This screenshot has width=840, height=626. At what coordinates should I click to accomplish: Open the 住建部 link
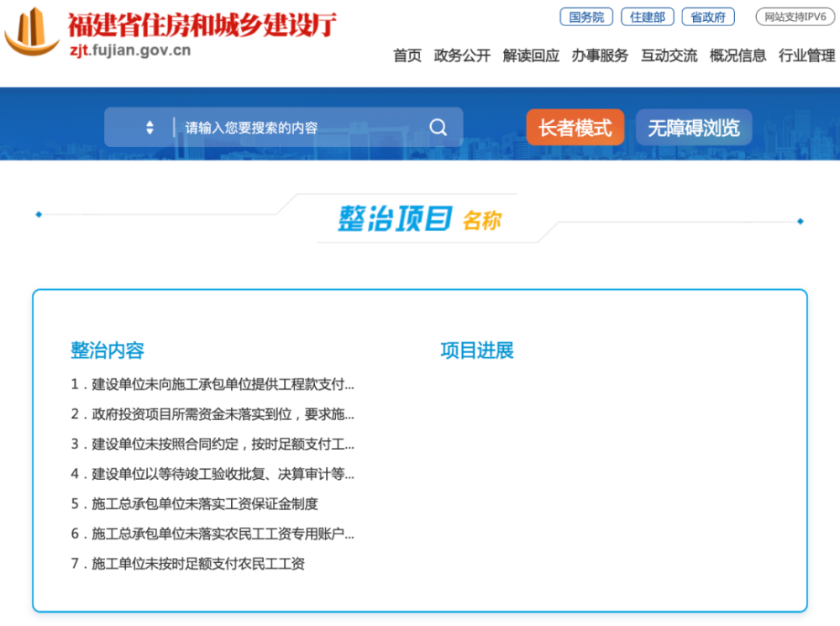click(647, 17)
